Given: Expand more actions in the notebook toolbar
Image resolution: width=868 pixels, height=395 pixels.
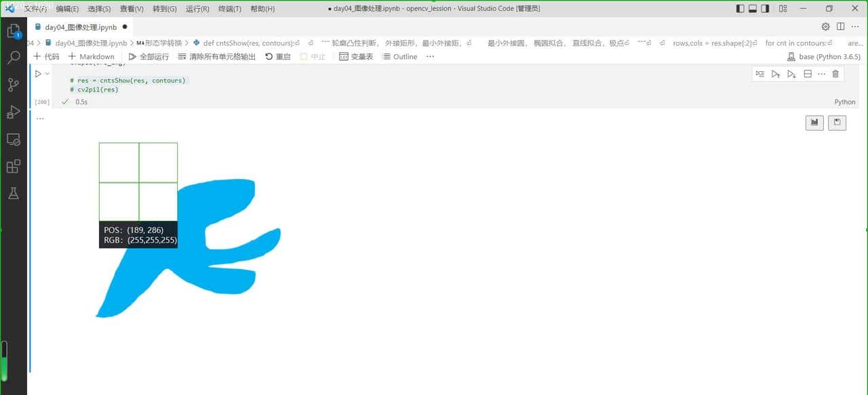Looking at the screenshot, I should [430, 57].
